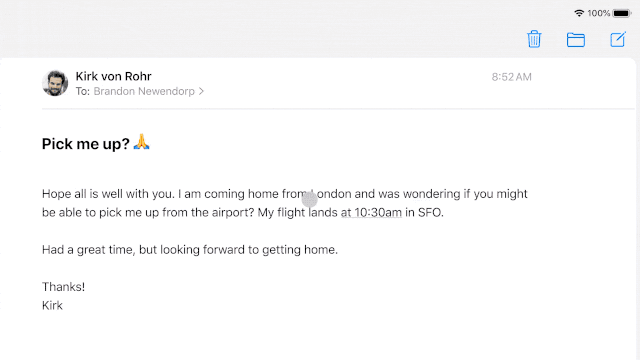This screenshot has width=640, height=360.
Task: Tap the "Kirk" signature at the bottom
Action: pyautogui.click(x=52, y=305)
